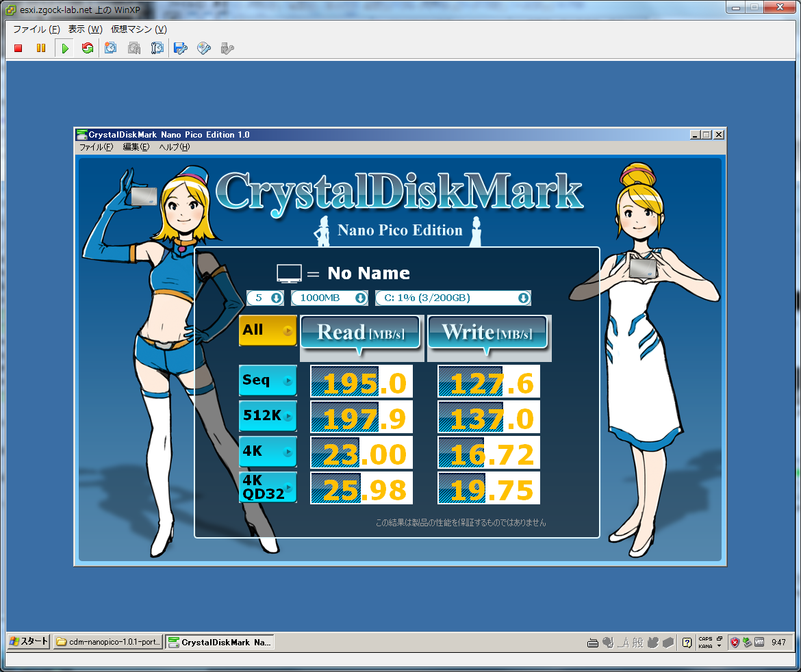This screenshot has width=801, height=672.
Task: Run all benchmarks with the All button
Action: (x=268, y=330)
